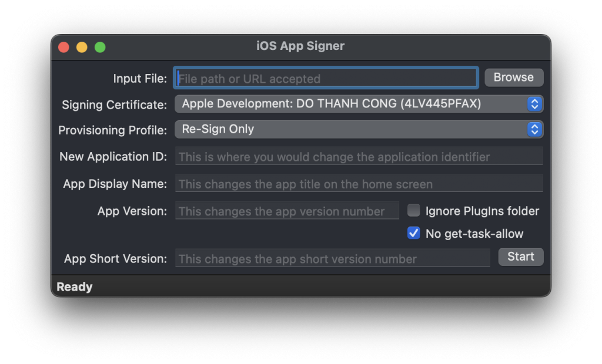Open the Signing Certificate dropdown
The image size is (602, 364).
coord(353,104)
